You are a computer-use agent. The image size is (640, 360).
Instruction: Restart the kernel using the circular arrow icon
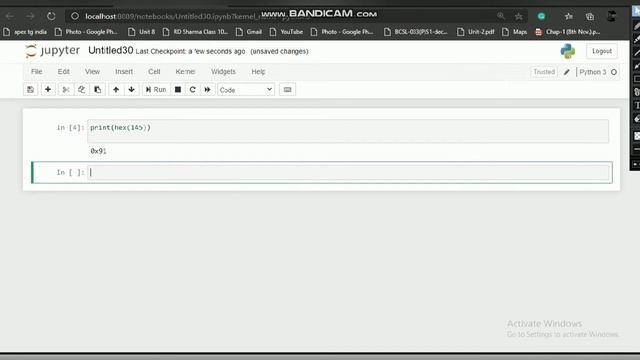(x=193, y=89)
